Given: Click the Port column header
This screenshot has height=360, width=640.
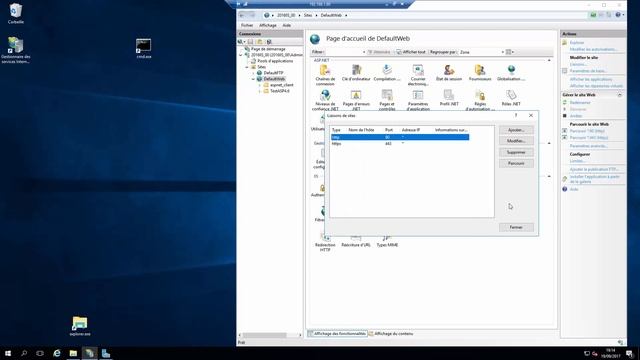Looking at the screenshot, I should tap(390, 130).
